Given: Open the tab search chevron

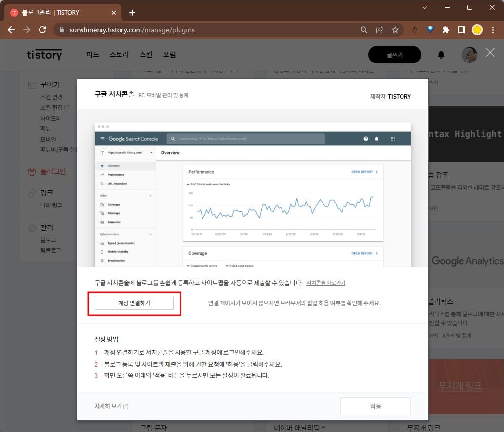Looking at the screenshot, I should [x=425, y=7].
